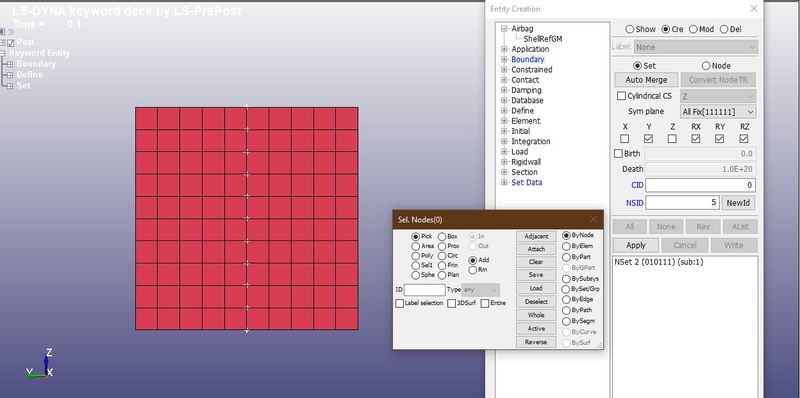Select the ShellRefGM tree entry
The width and height of the screenshot is (800, 398).
(543, 39)
